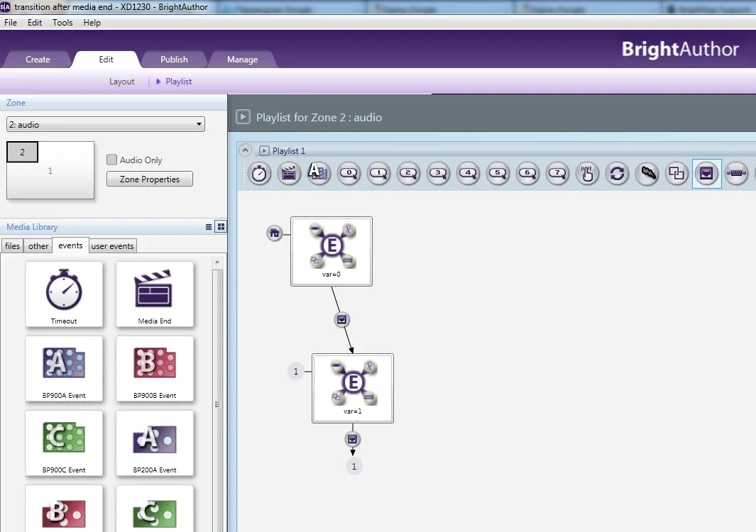Open Zone Properties
This screenshot has height=532, width=756.
pyautogui.click(x=150, y=179)
